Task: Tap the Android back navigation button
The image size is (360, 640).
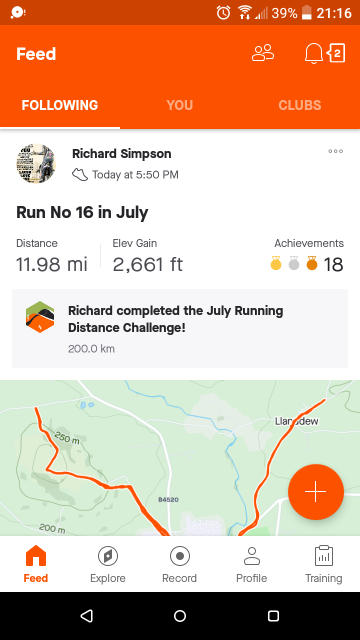Action: pyautogui.click(x=87, y=616)
